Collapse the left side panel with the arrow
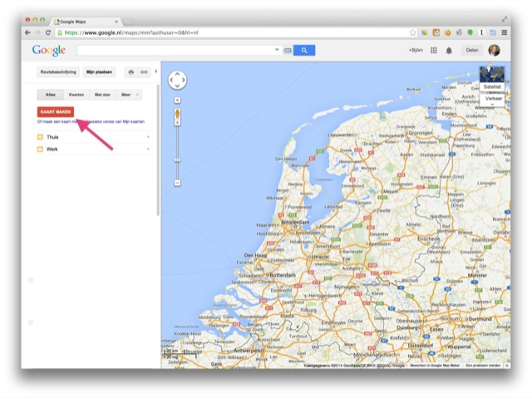 click(155, 71)
